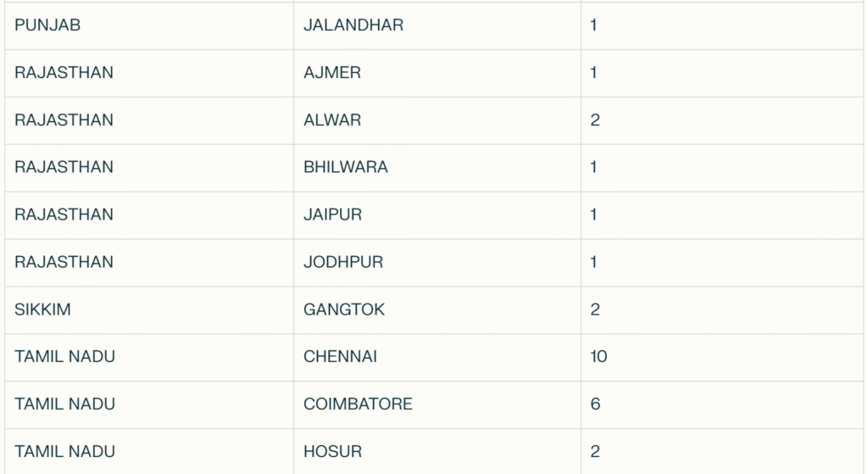The height and width of the screenshot is (474, 868).
Task: Select the GANGTOK city cell
Action: coord(437,310)
